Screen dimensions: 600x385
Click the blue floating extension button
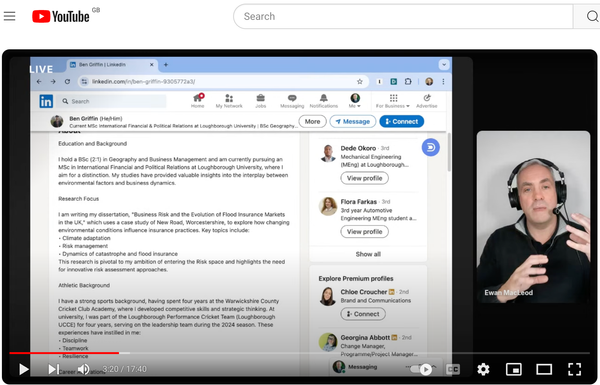[x=430, y=147]
